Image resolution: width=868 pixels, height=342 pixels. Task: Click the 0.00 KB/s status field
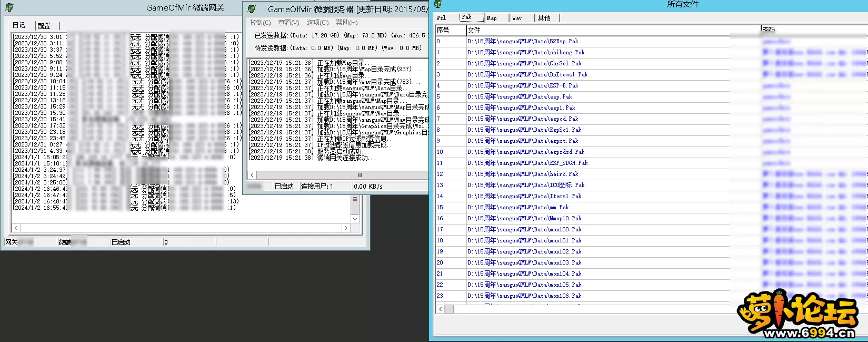[390, 186]
